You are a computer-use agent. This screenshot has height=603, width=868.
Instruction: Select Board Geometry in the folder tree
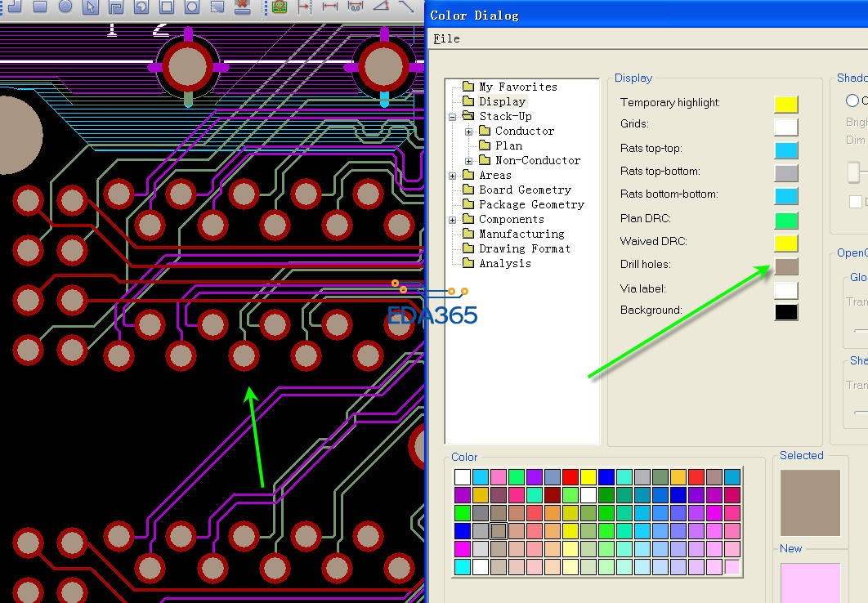click(x=525, y=190)
